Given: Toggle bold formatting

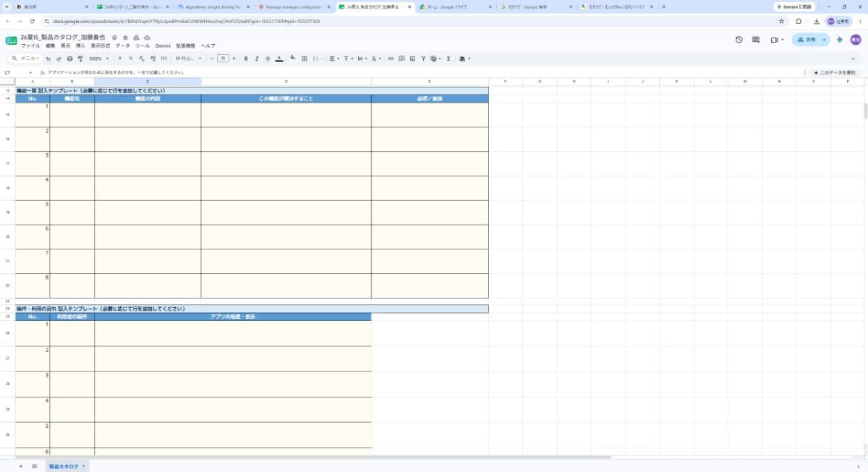Looking at the screenshot, I should pos(246,59).
